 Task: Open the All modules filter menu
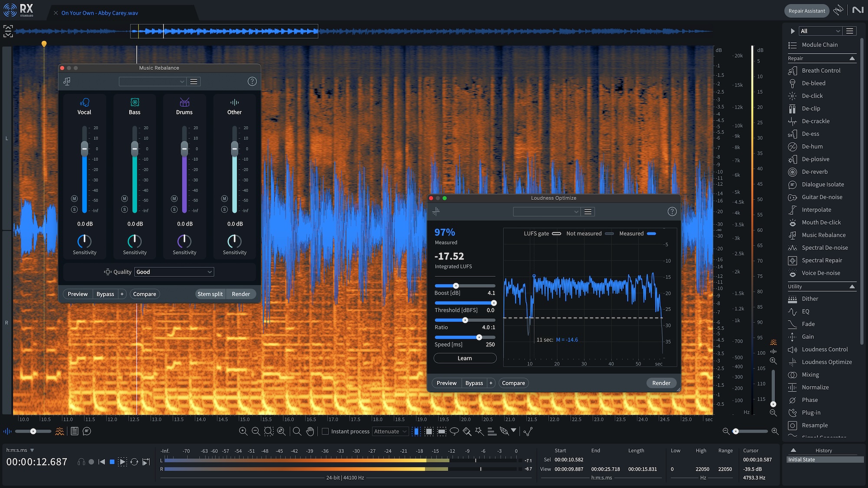point(819,31)
